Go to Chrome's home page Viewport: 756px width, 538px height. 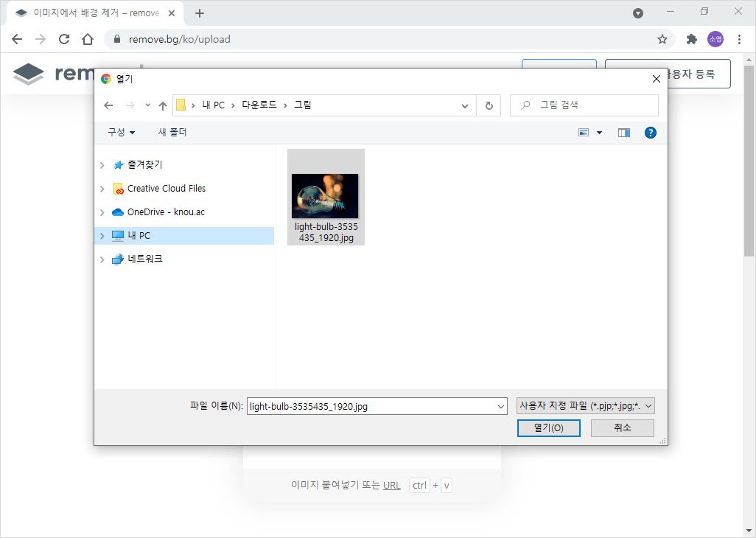point(88,39)
